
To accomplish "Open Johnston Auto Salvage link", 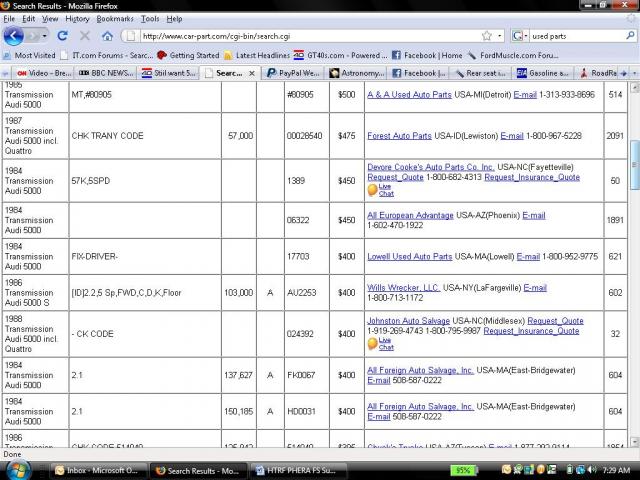I will tap(408, 321).
